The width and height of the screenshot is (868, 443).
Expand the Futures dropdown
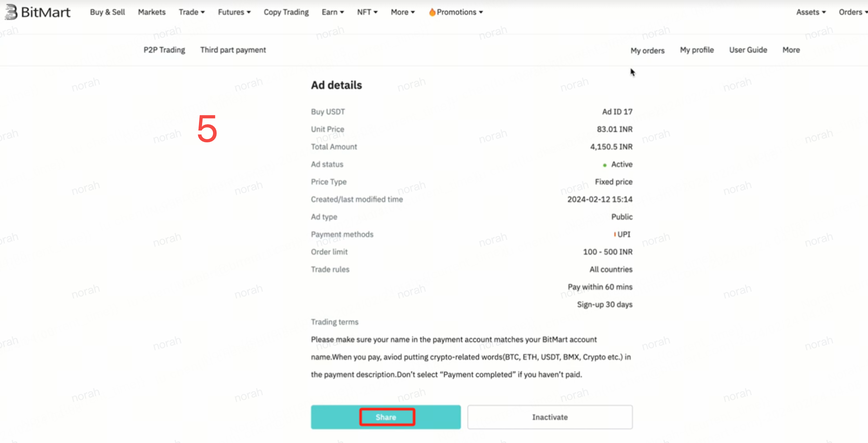click(234, 12)
